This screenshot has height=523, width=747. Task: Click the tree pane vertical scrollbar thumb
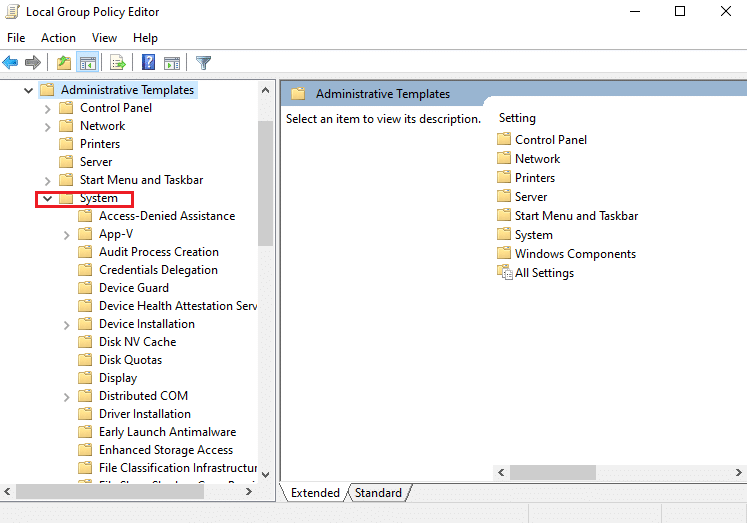265,183
